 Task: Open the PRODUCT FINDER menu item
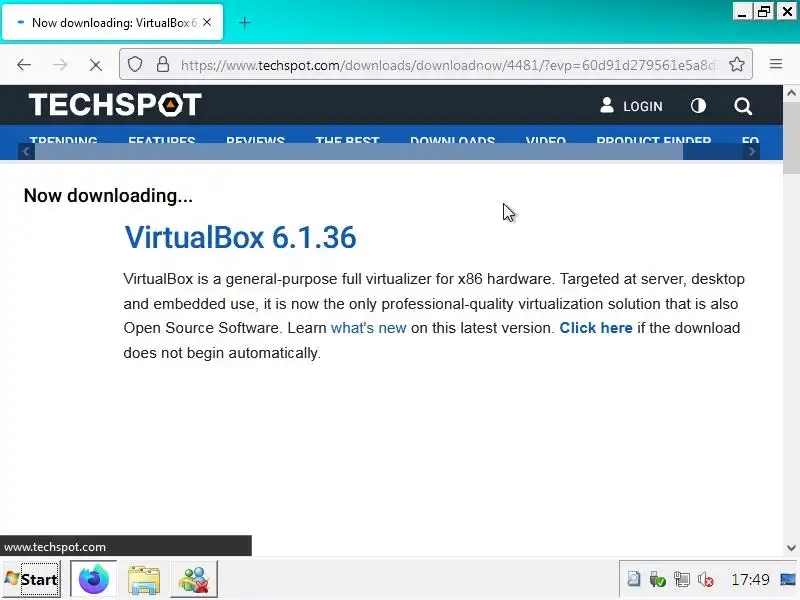tap(654, 139)
